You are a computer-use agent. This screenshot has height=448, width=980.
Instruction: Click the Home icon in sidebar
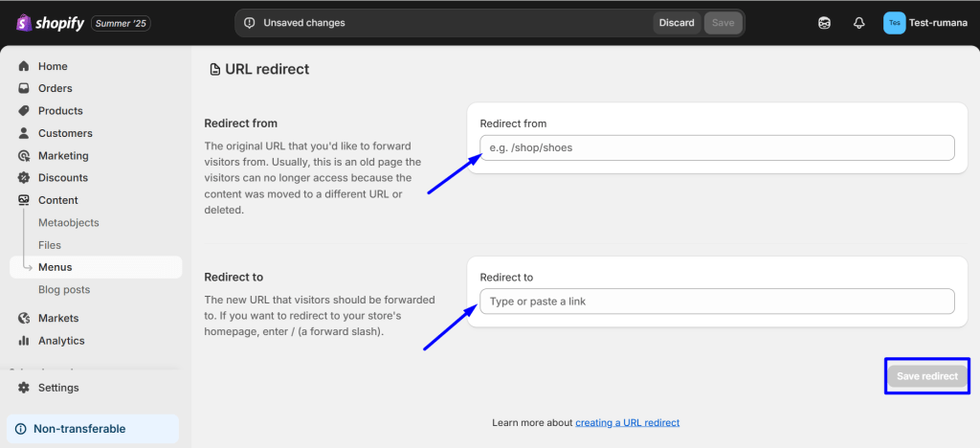click(x=24, y=66)
